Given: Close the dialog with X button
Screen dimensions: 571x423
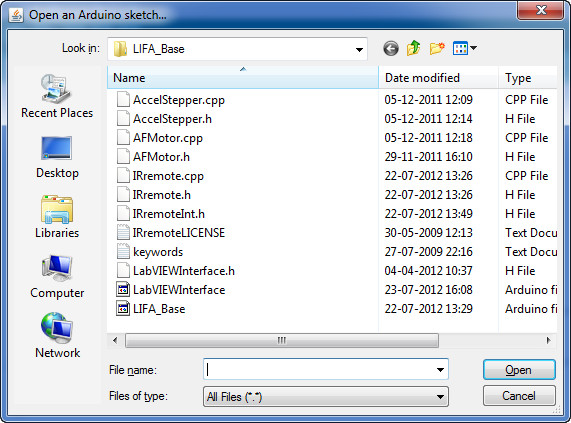Looking at the screenshot, I should 541,10.
